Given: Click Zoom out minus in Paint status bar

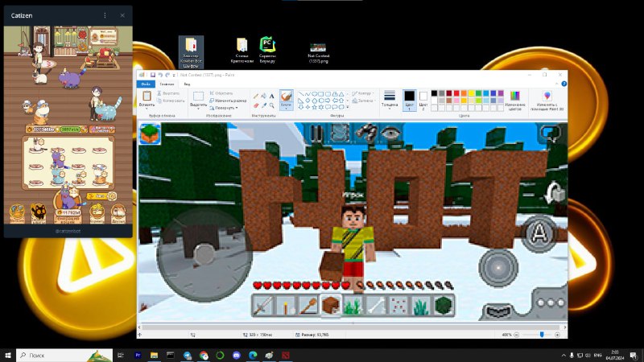Looking at the screenshot, I should pos(517,335).
